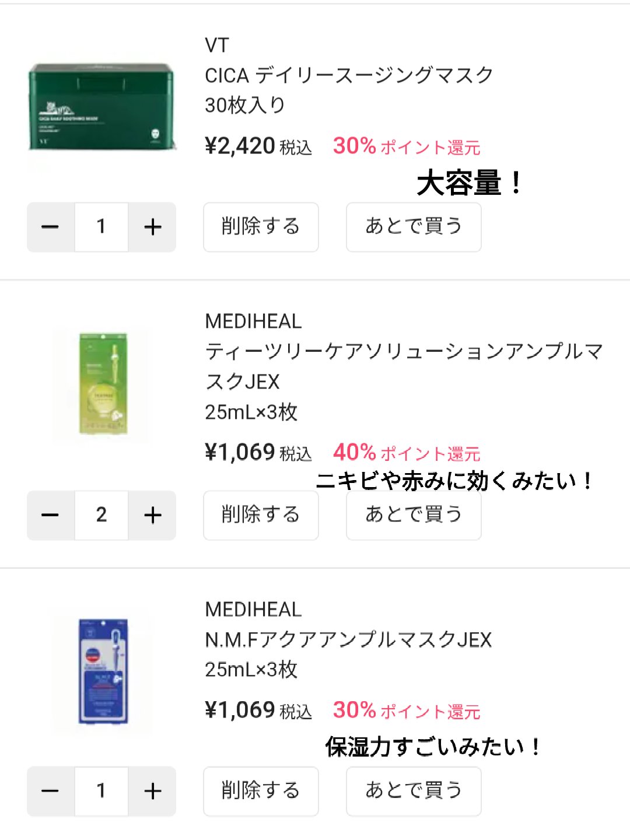Screen dimensions: 630x840
Task: Increase quantity of VT CICA mask
Action: click(x=152, y=227)
